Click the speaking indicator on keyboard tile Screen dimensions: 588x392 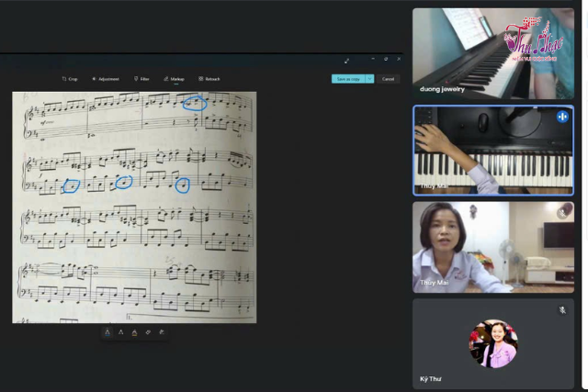562,117
